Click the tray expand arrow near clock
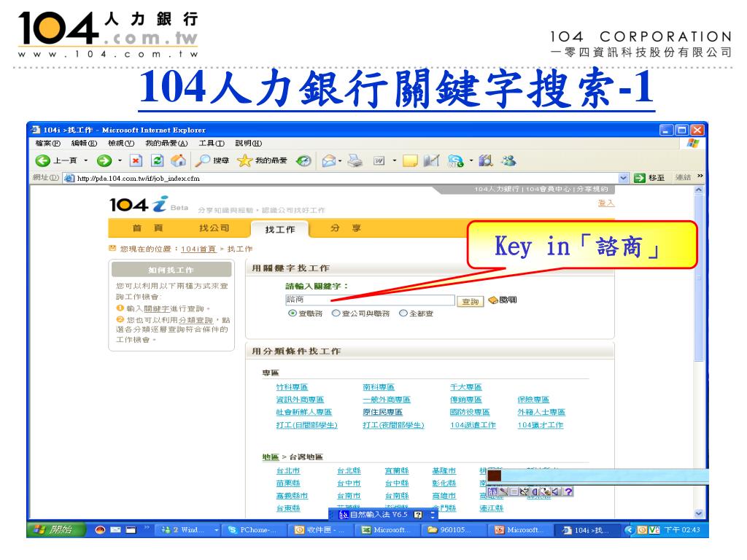The image size is (747, 560). (x=629, y=529)
